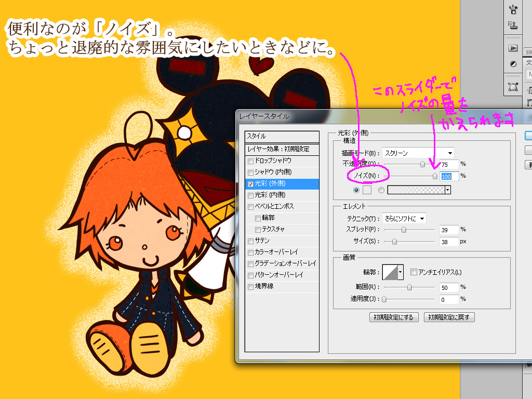Image resolution: width=532 pixels, height=399 pixels.
Task: Open the Adjustments panel half-circle icon
Action: [x=513, y=64]
